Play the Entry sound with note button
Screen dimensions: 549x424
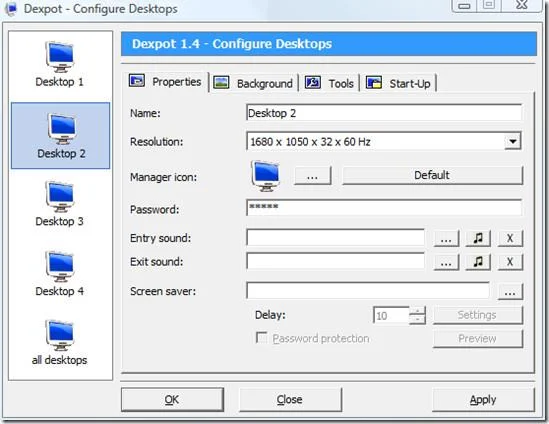point(478,238)
